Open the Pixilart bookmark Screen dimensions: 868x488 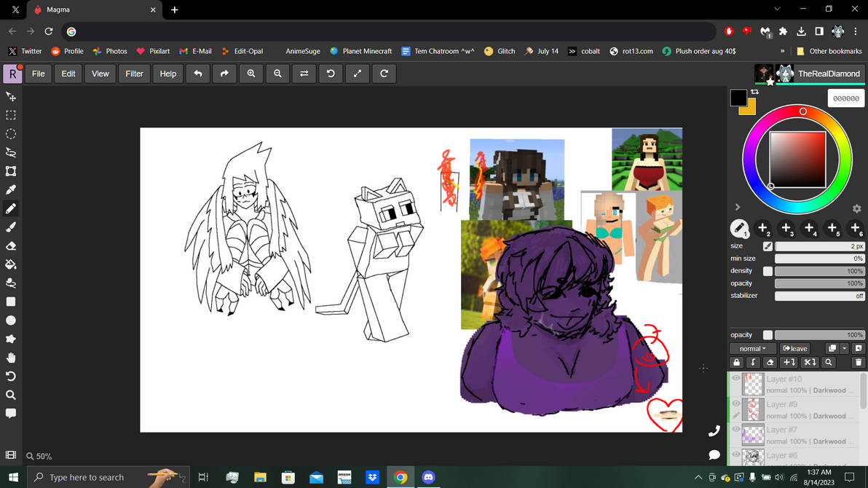(153, 51)
